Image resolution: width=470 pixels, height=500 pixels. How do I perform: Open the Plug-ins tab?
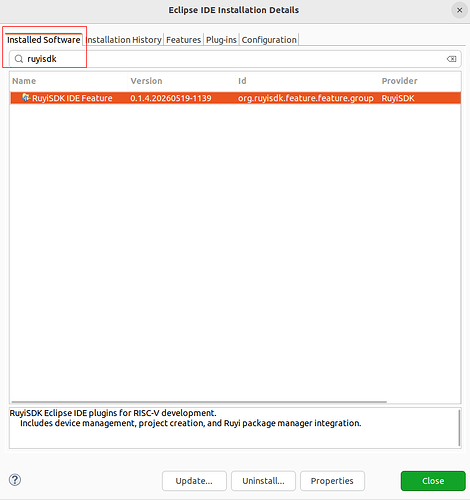(221, 40)
